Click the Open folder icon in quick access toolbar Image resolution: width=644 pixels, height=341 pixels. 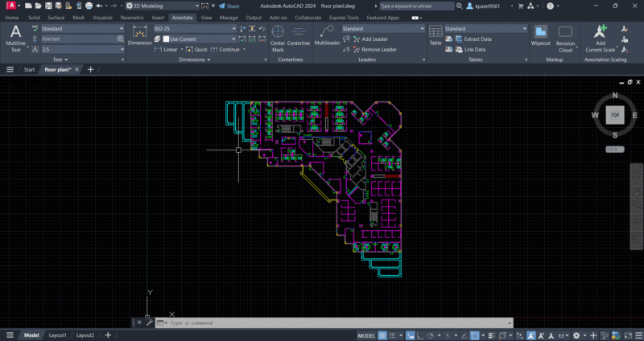(x=38, y=6)
